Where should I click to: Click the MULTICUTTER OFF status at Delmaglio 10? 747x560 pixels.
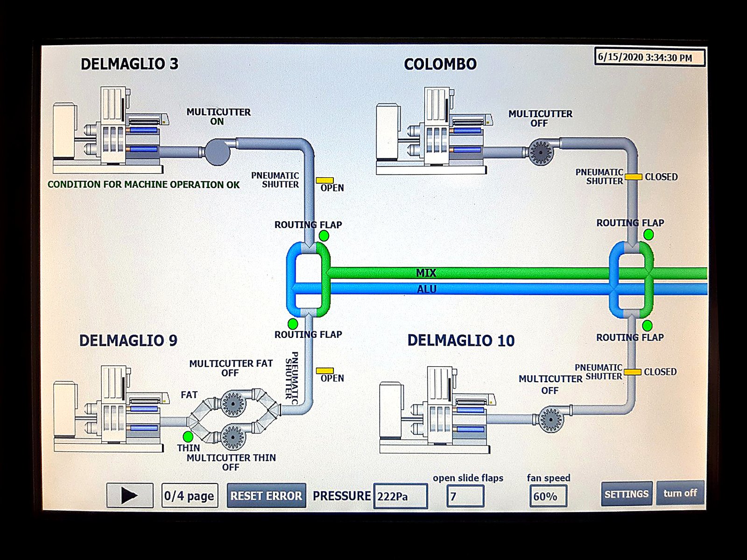click(550, 385)
